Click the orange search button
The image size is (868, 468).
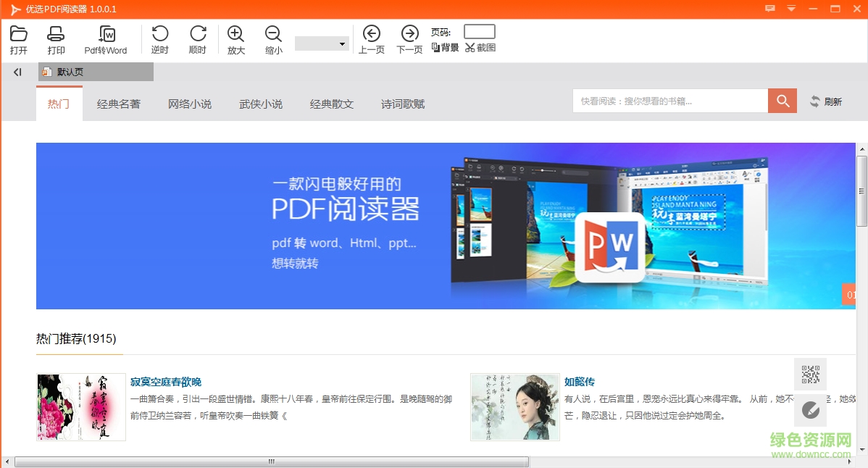tap(782, 101)
